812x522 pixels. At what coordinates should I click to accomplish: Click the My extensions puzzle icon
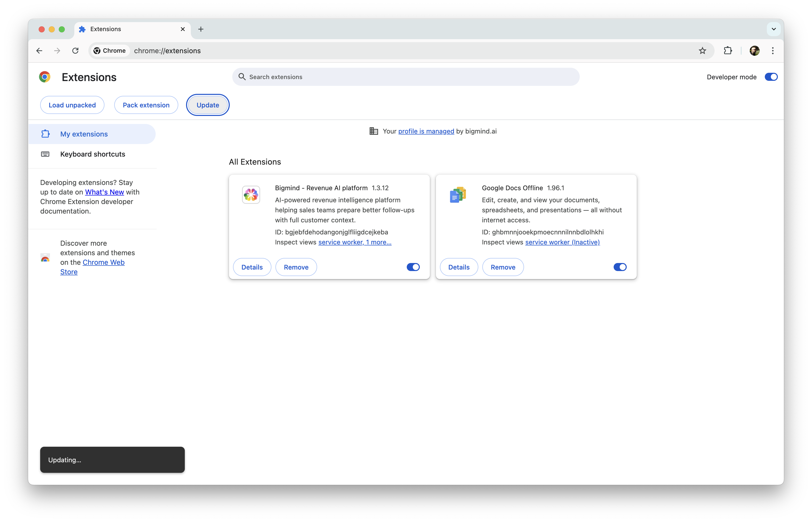point(45,134)
